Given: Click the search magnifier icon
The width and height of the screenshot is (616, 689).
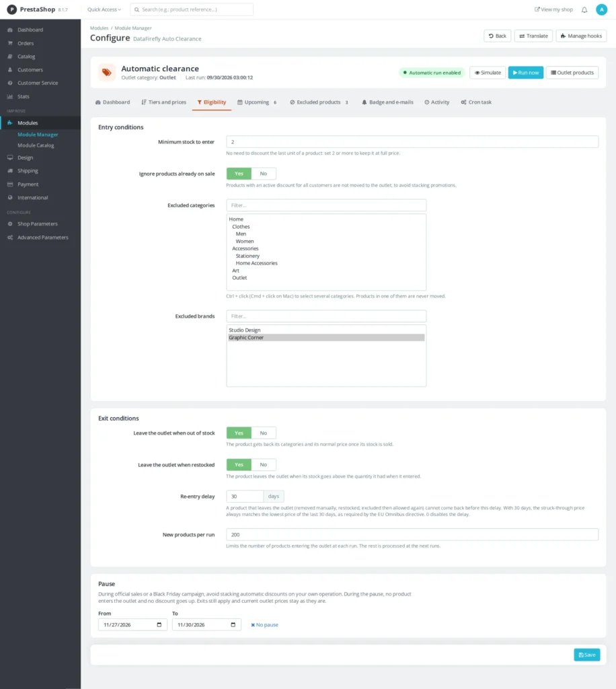Looking at the screenshot, I should pos(137,9).
